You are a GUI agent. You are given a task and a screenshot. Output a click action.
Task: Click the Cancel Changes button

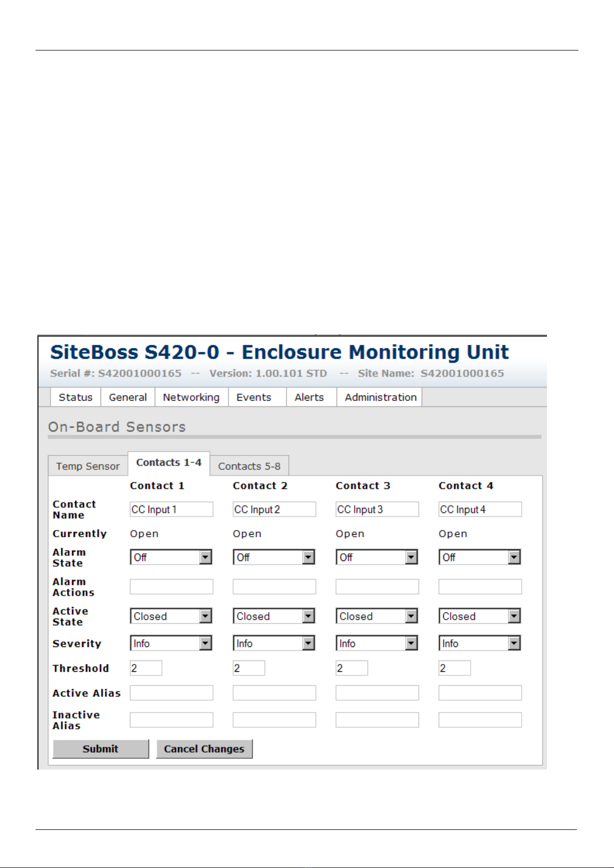click(204, 749)
